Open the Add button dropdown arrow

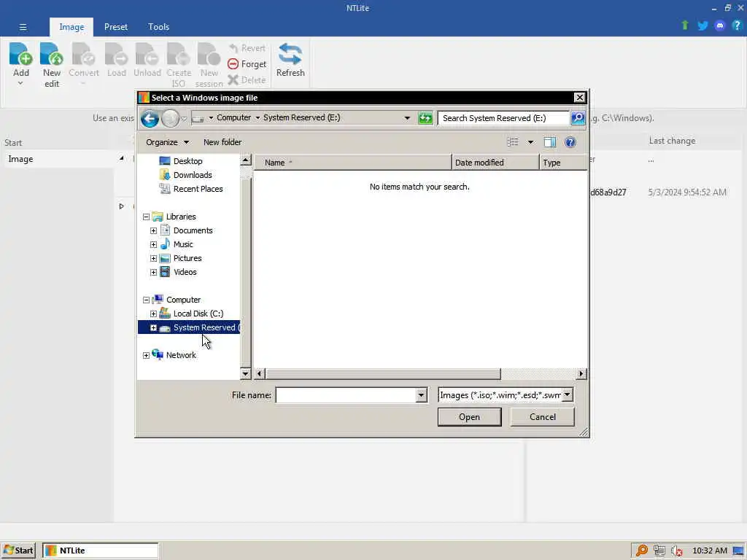pyautogui.click(x=20, y=83)
